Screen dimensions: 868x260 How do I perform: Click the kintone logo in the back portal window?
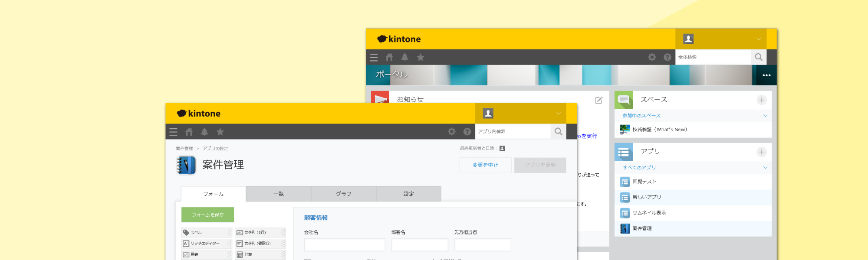[399, 39]
